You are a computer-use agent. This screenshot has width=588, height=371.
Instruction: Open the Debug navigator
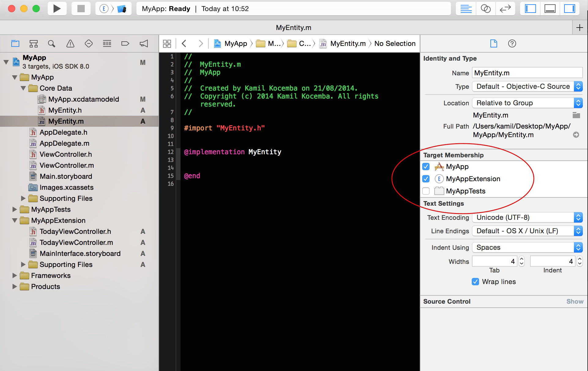pos(107,43)
